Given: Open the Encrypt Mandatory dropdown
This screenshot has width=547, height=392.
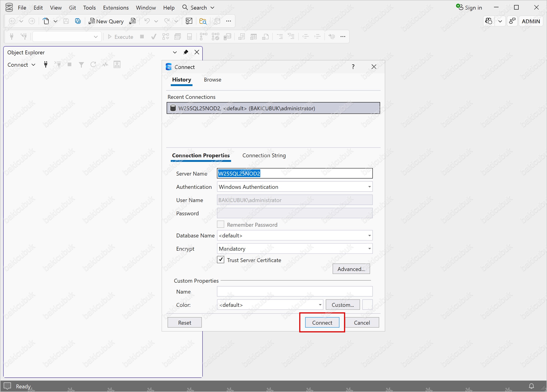Looking at the screenshot, I should [369, 249].
